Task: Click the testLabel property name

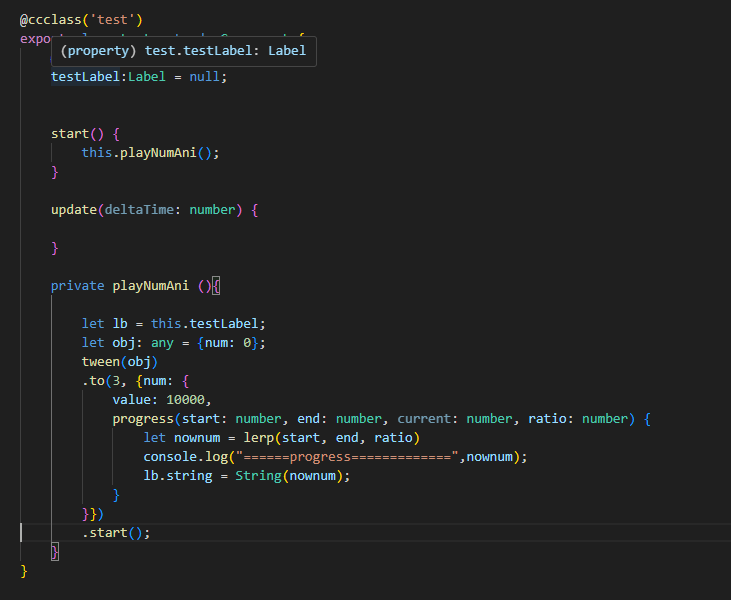Action: (x=85, y=76)
